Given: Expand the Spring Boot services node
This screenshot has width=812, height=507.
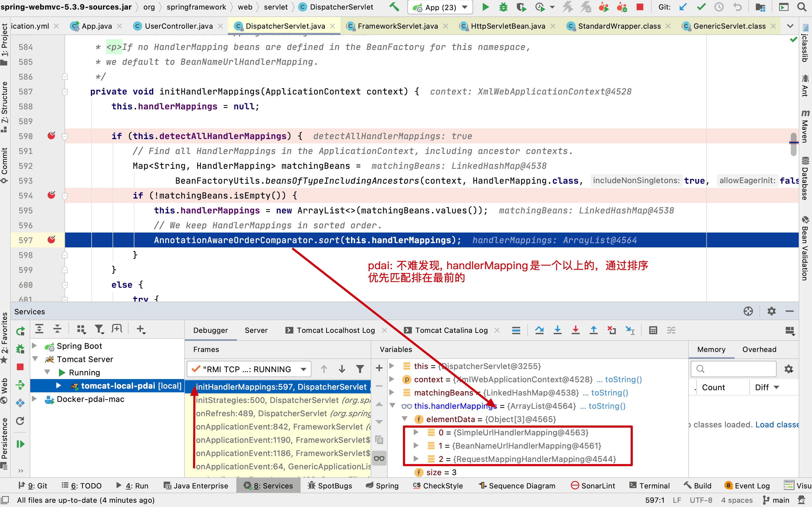Looking at the screenshot, I should [x=34, y=346].
